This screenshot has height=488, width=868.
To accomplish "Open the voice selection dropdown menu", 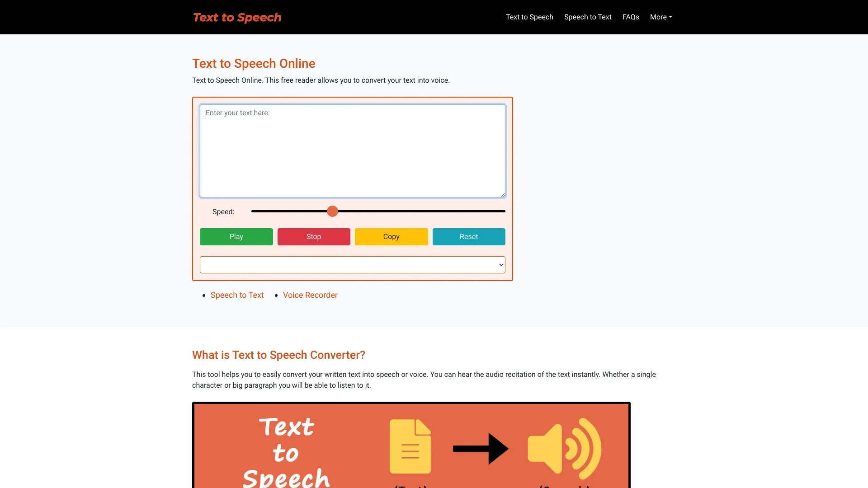I will (x=352, y=264).
